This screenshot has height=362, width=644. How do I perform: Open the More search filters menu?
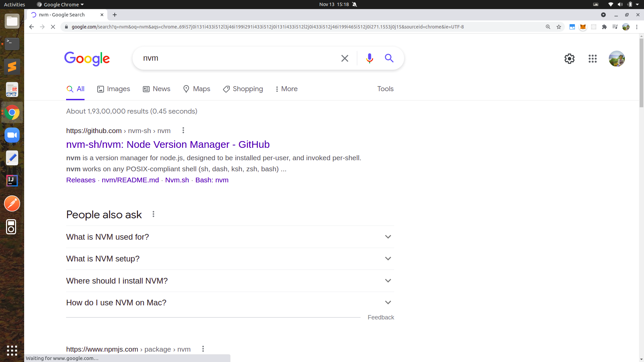(286, 89)
